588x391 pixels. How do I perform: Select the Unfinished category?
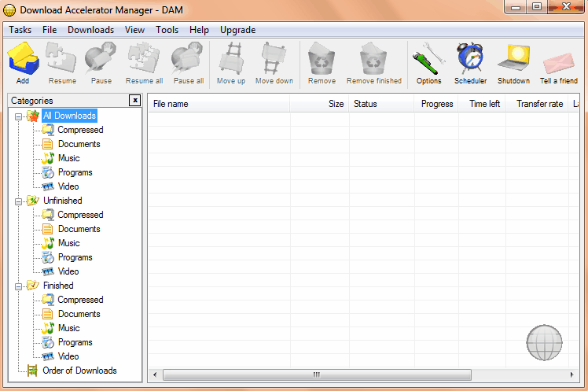click(x=63, y=201)
